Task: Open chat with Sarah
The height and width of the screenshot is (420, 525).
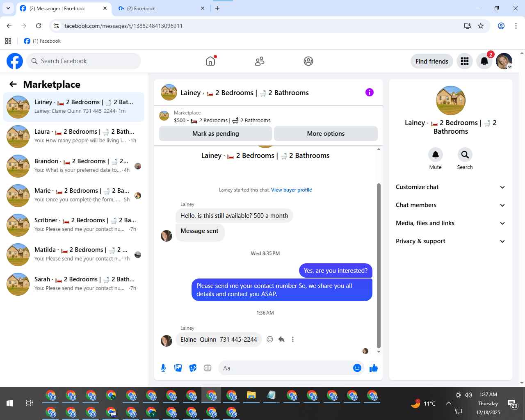Action: click(74, 284)
